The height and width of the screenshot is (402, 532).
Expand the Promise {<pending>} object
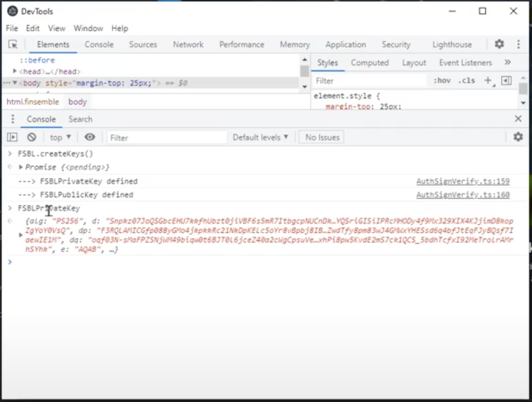[x=21, y=167]
